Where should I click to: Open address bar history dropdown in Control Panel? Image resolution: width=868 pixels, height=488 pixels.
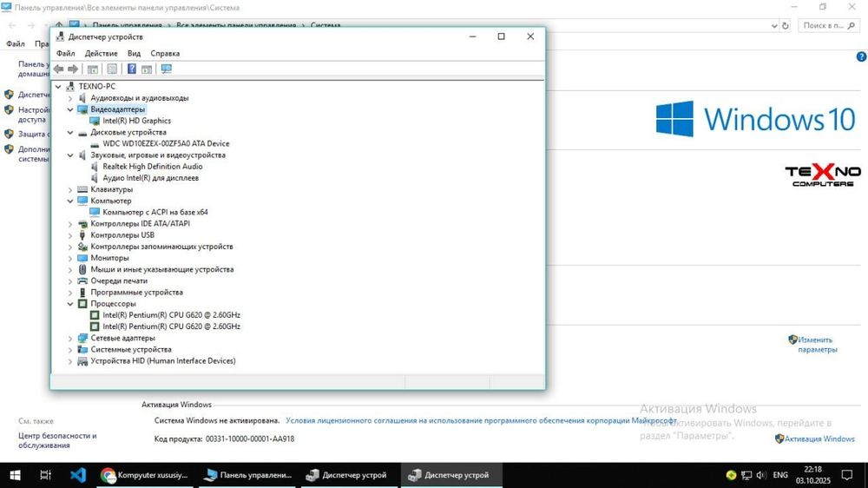point(774,25)
